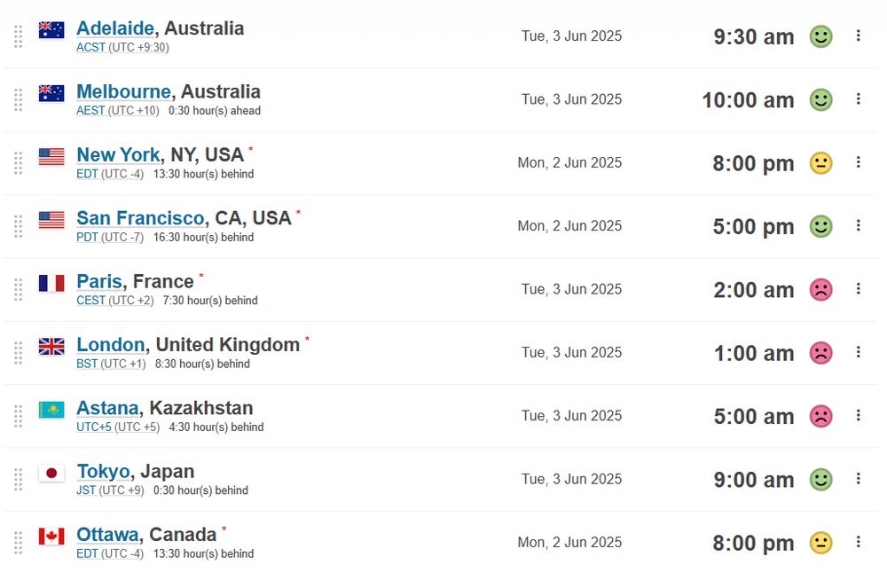
Task: Click the ACST time zone abbreviation link
Action: [x=91, y=48]
